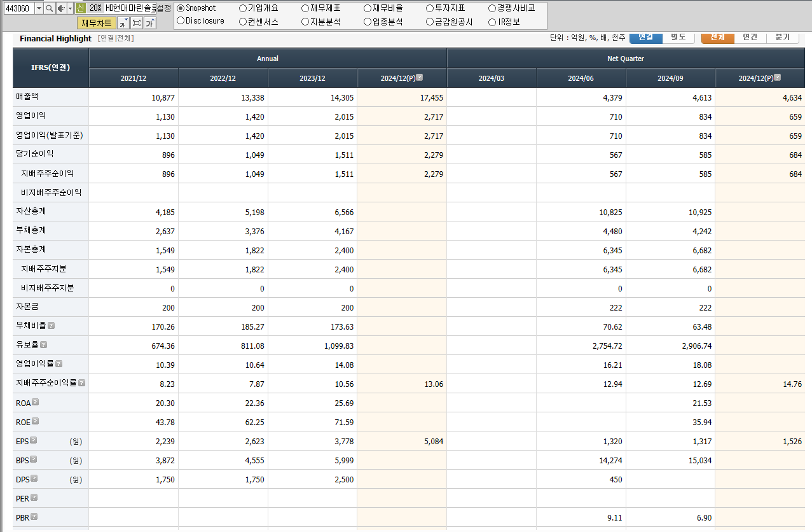The width and height of the screenshot is (812, 532).
Task: Click the 20% margin badge
Action: click(x=95, y=8)
